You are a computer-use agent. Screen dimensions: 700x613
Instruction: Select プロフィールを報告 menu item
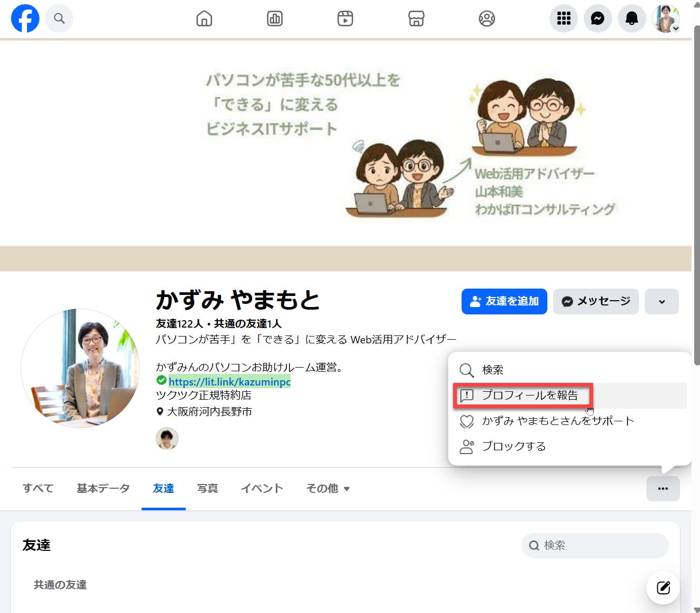pos(529,396)
